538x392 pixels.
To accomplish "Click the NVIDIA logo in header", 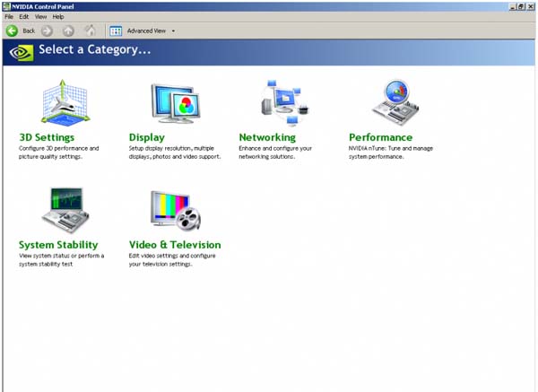I will [x=22, y=53].
